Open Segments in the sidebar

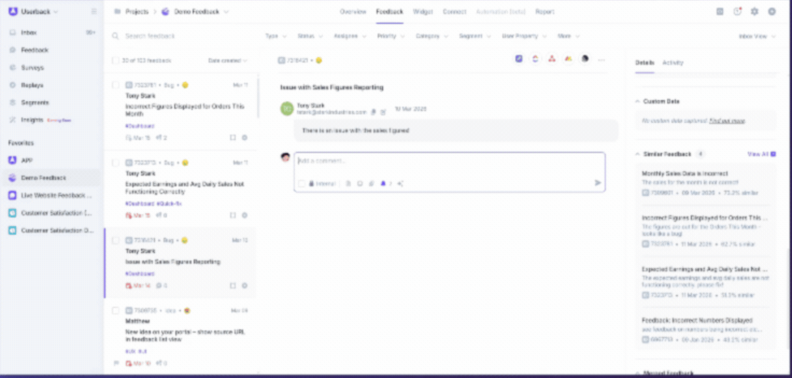[35, 103]
